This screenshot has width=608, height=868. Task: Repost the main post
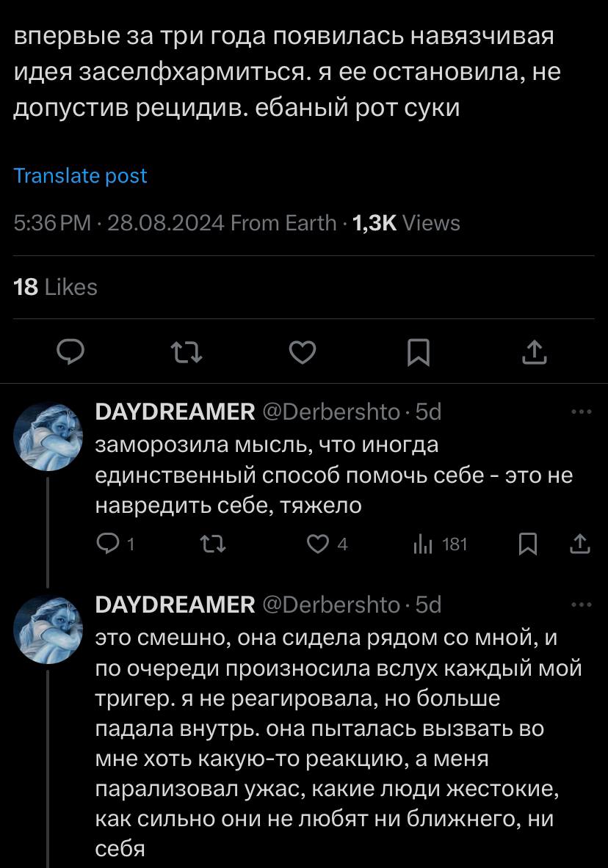click(186, 354)
